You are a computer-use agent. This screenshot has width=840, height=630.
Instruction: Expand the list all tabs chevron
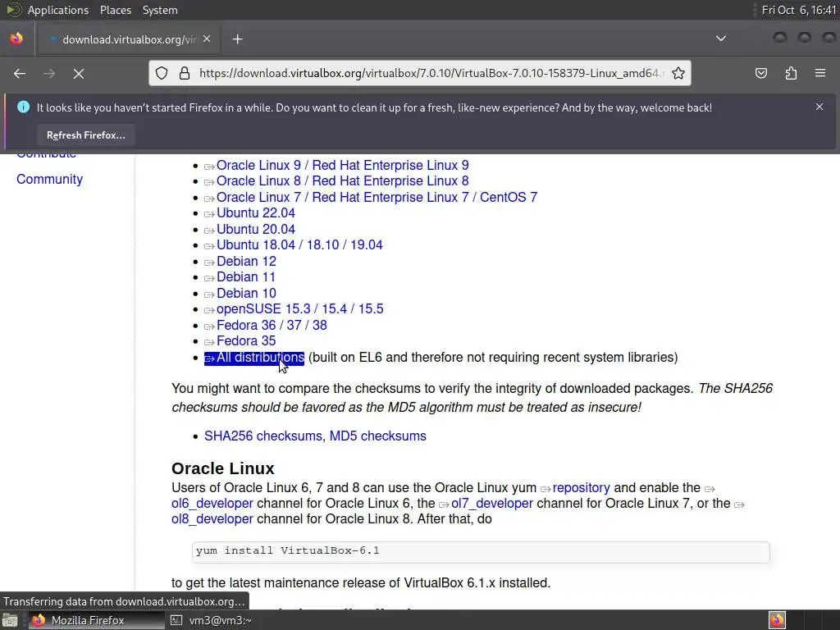click(721, 39)
